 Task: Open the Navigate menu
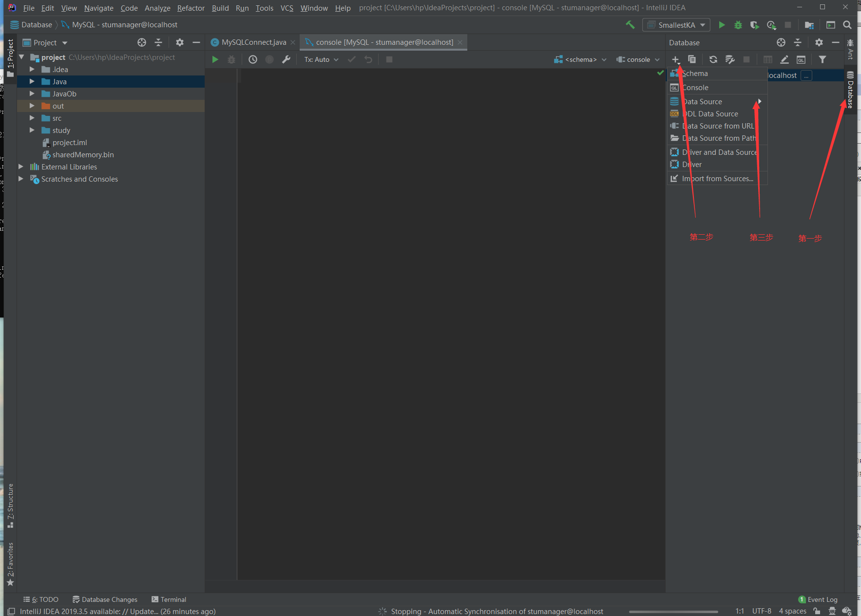pyautogui.click(x=98, y=8)
